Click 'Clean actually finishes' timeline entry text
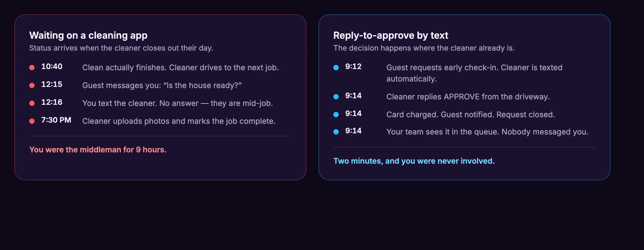The width and height of the screenshot is (644, 250). pyautogui.click(x=180, y=68)
